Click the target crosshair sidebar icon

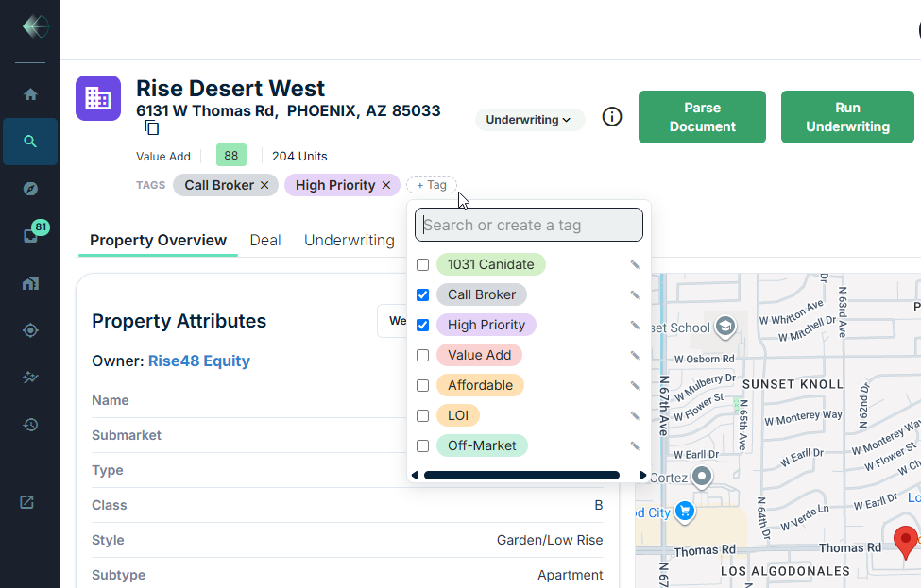tap(30, 330)
